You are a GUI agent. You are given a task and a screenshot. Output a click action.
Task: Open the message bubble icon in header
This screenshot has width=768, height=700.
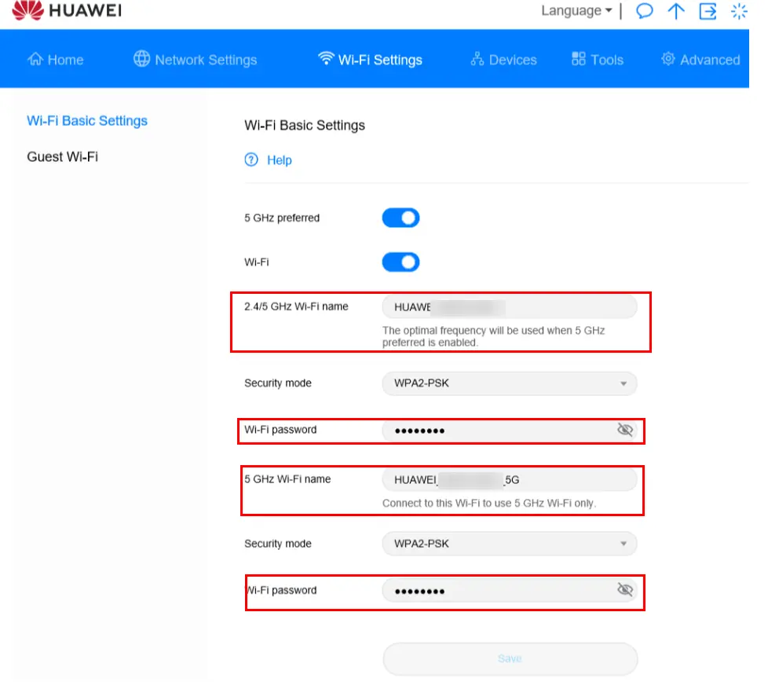(x=645, y=11)
